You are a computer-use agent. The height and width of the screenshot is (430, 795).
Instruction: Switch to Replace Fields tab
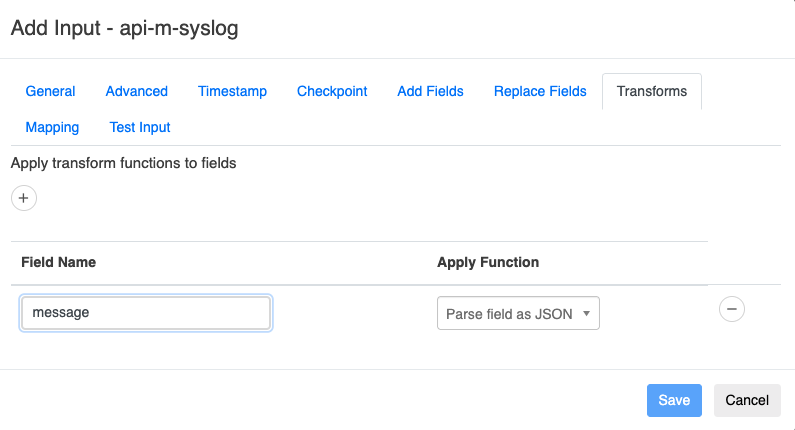[x=540, y=91]
